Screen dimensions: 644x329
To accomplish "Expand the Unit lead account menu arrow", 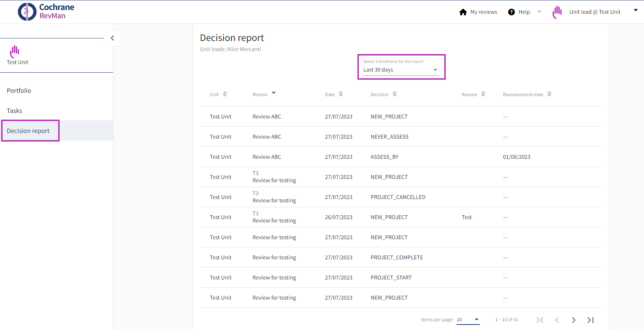I will click(x=635, y=10).
